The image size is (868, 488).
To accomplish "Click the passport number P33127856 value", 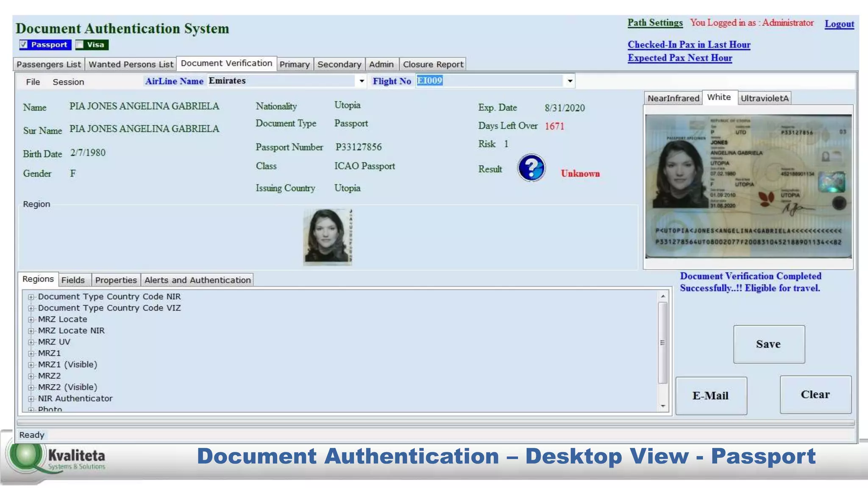I will [x=359, y=147].
